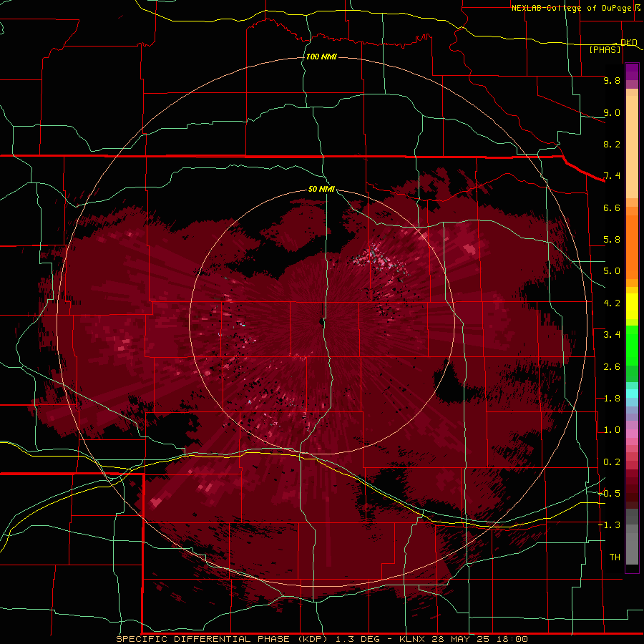Click the 7.4 value on the color scale
The image size is (644, 644).
click(x=612, y=176)
